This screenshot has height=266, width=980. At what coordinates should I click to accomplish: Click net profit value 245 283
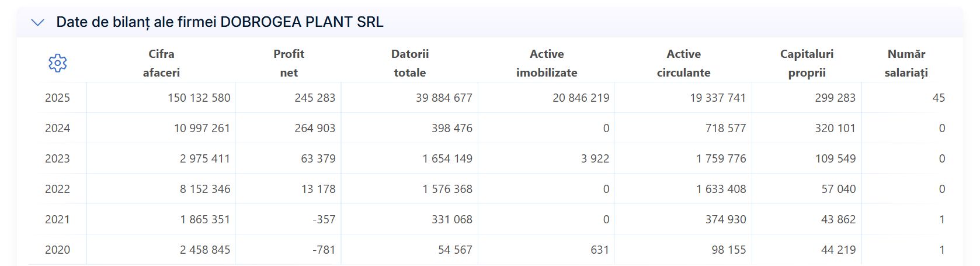click(315, 98)
